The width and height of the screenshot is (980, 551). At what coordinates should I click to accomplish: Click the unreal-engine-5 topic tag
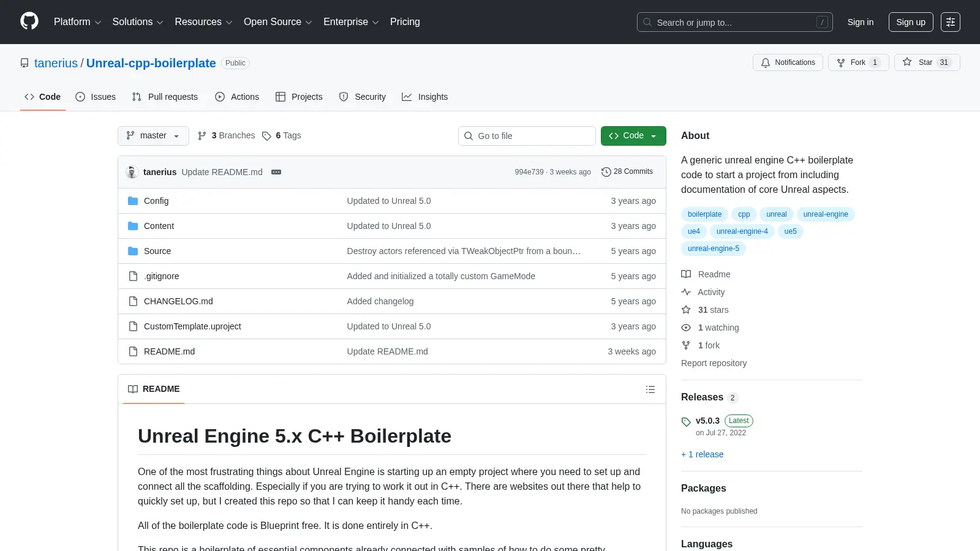point(713,249)
